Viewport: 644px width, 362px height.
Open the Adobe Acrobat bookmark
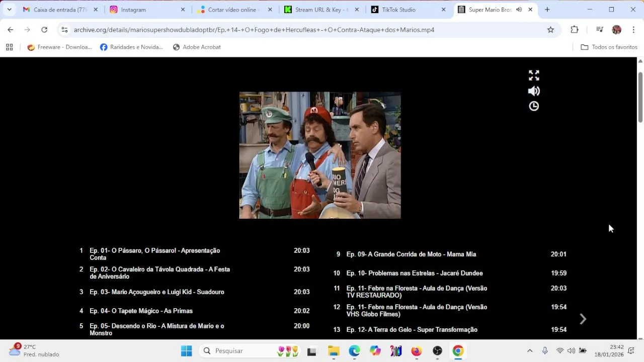click(197, 47)
